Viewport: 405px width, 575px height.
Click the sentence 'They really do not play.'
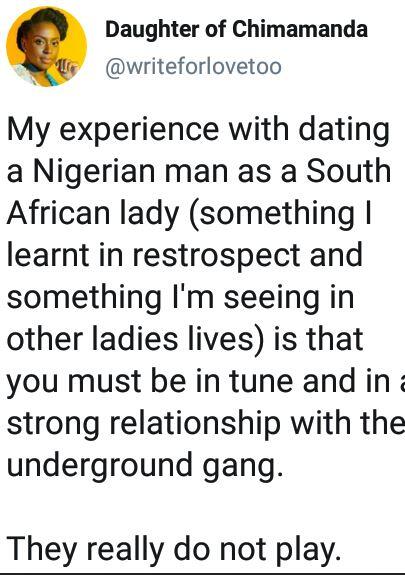(x=174, y=551)
